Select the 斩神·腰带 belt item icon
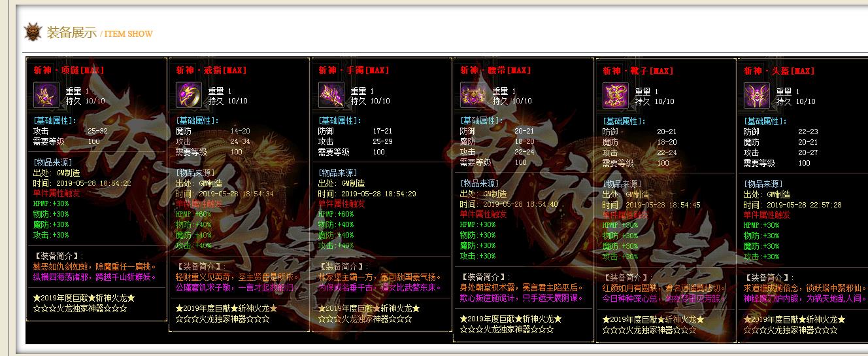Image resolution: width=868 pixels, height=356 pixels. (x=473, y=96)
